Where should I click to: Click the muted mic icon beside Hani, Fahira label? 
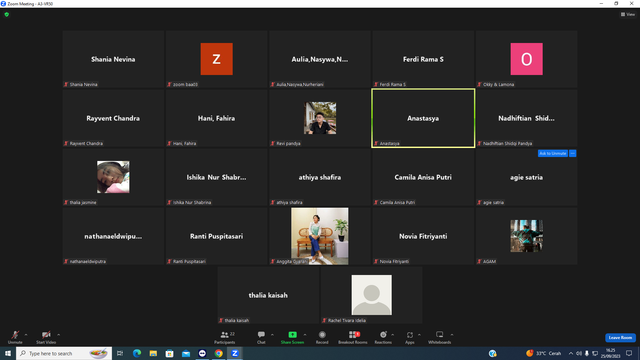[x=169, y=143]
